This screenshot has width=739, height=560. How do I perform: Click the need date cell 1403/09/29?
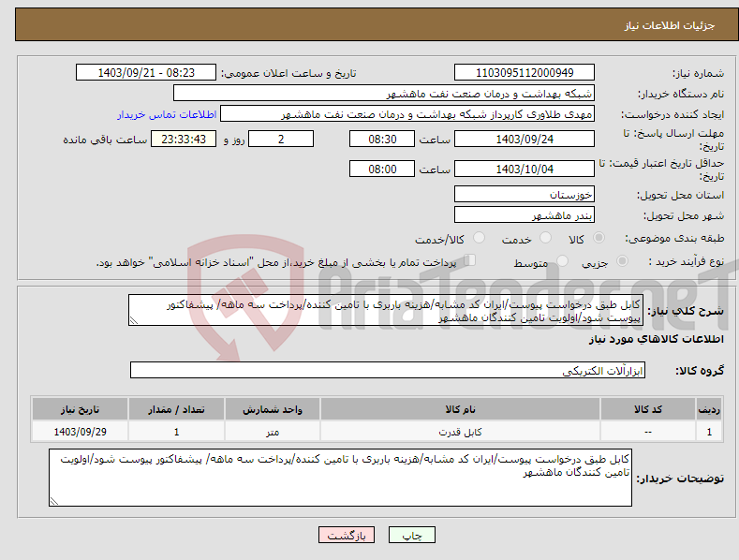[x=81, y=432]
